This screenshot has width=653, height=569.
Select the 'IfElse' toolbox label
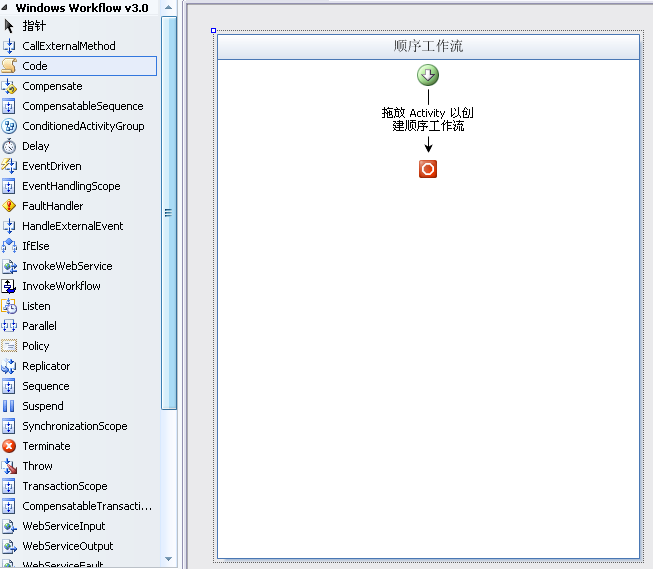click(x=36, y=246)
